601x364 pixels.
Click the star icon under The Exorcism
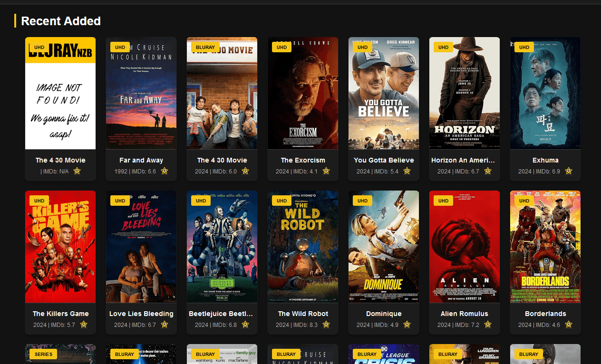pos(326,171)
